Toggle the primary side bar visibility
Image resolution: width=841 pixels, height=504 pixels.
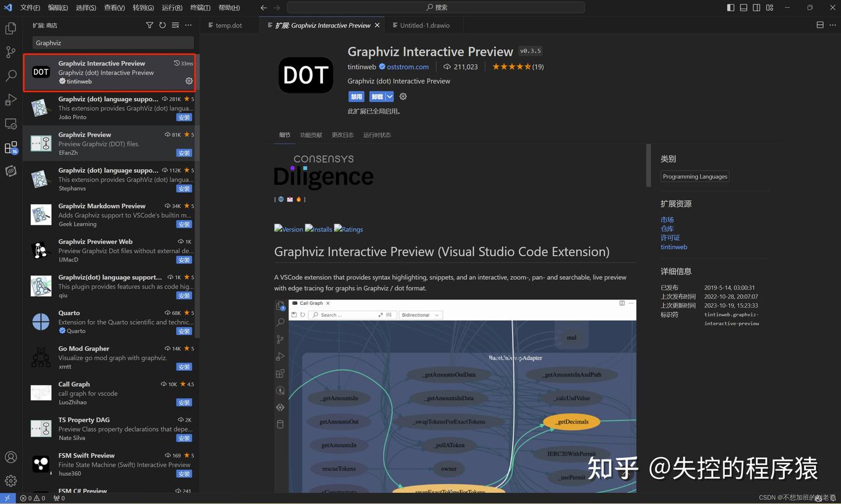tap(729, 7)
